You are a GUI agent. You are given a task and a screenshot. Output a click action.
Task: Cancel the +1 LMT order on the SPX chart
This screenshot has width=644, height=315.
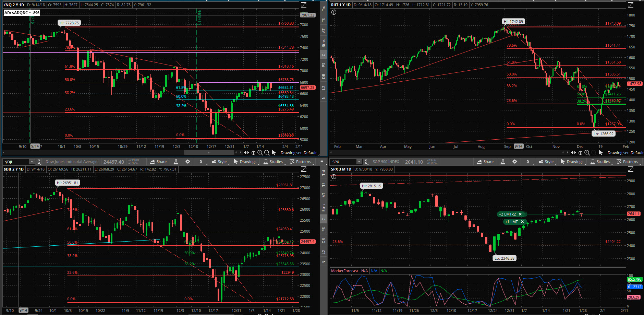click(522, 222)
